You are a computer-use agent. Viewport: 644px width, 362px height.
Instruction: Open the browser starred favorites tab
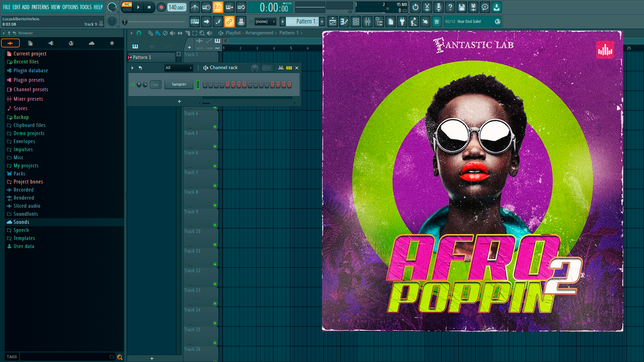(112, 43)
